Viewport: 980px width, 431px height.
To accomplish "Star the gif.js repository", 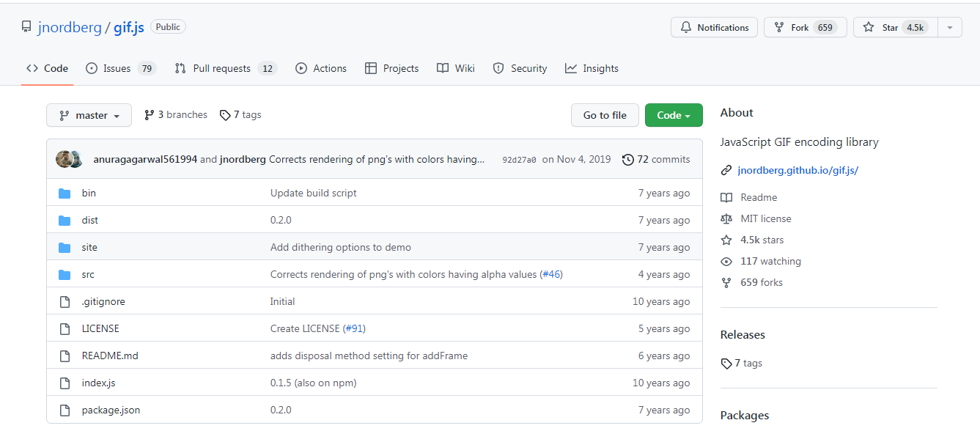I will pyautogui.click(x=895, y=27).
